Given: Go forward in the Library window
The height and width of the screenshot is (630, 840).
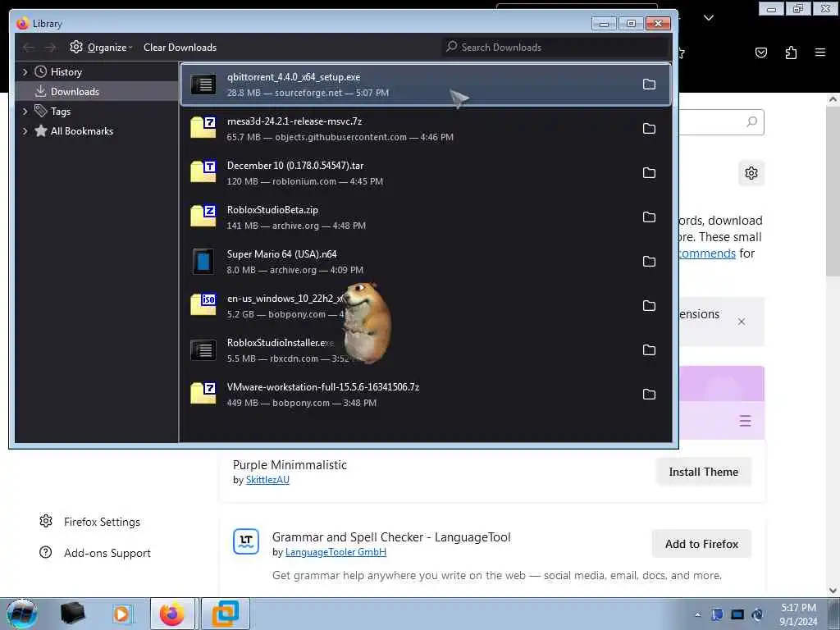Looking at the screenshot, I should pyautogui.click(x=50, y=48).
